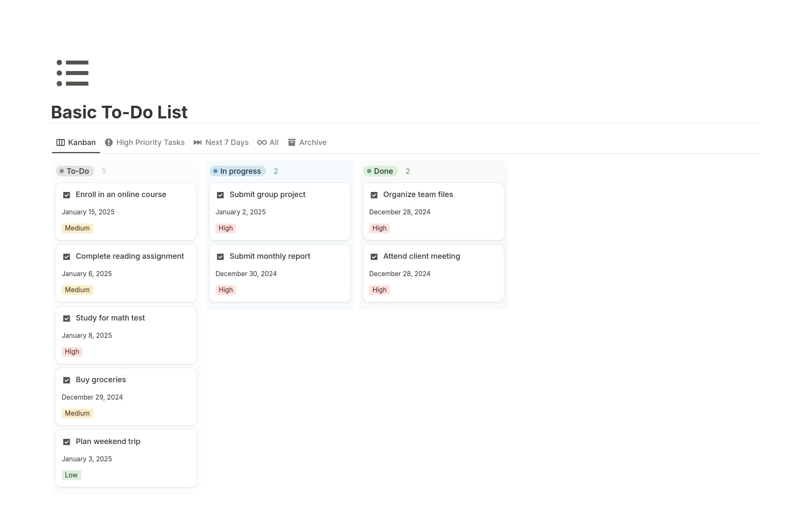Click the Basic To-Do List page title
This screenshot has width=812, height=507.
click(x=119, y=112)
